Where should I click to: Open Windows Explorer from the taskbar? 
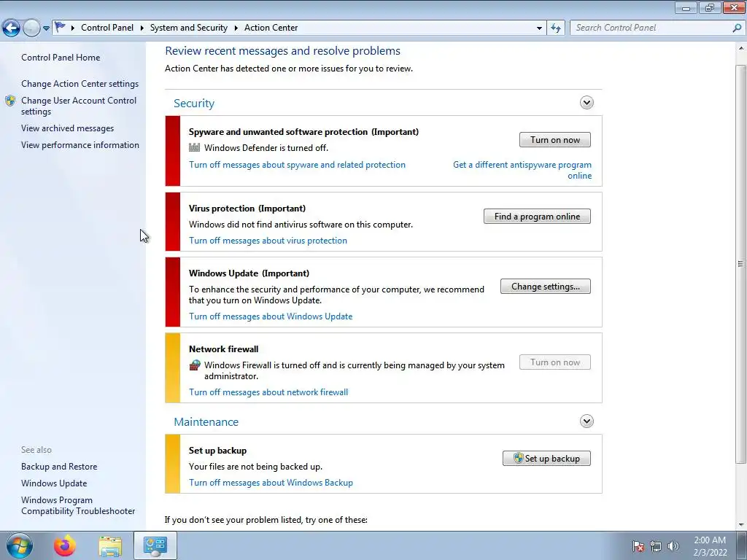pos(111,546)
